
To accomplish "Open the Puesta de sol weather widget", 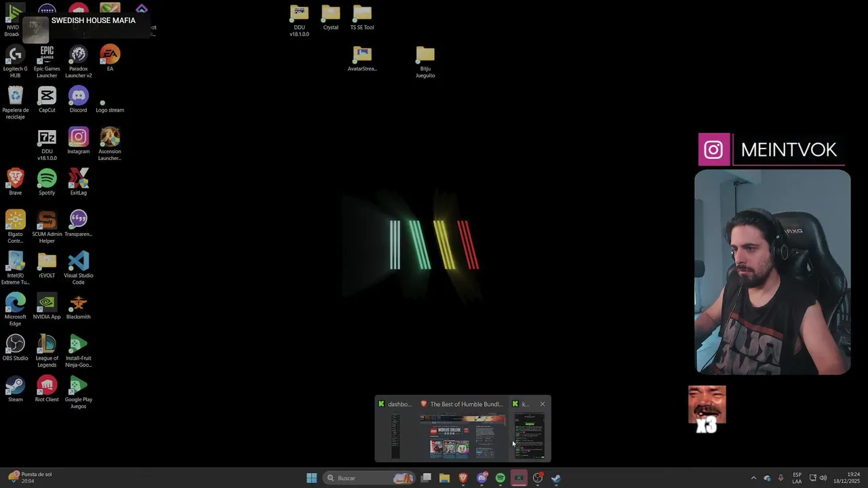I will pyautogui.click(x=30, y=478).
